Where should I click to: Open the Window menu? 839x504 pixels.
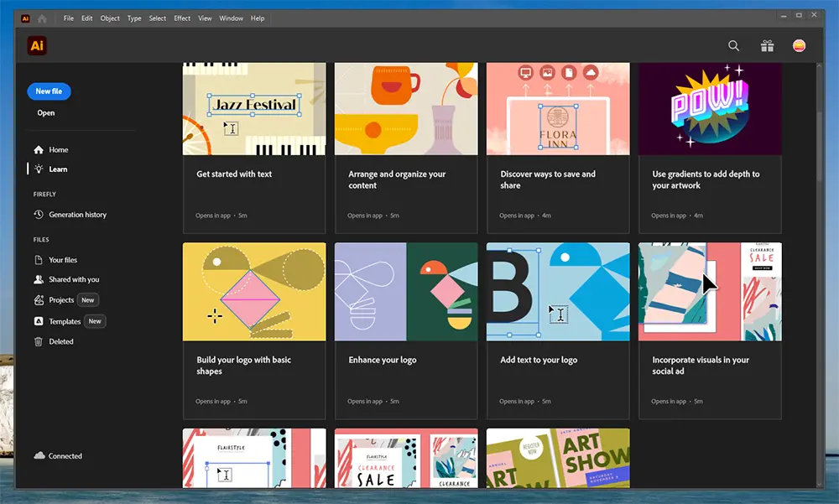pyautogui.click(x=232, y=18)
